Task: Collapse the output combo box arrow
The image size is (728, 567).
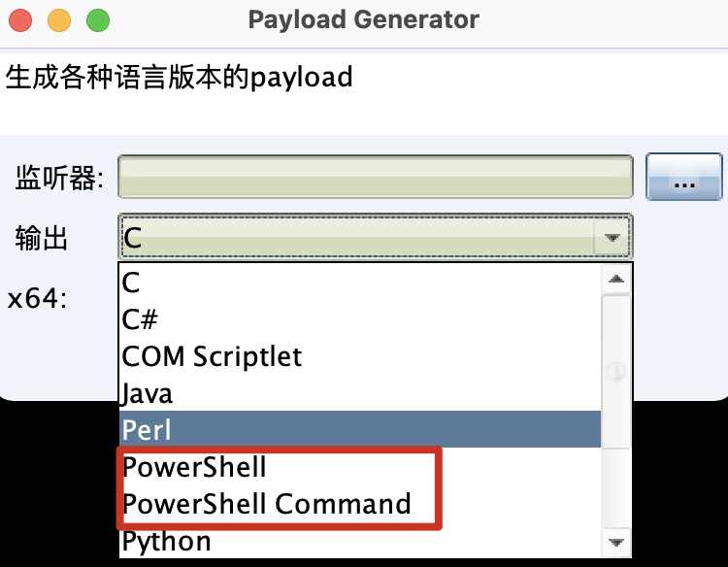Action: pos(612,237)
